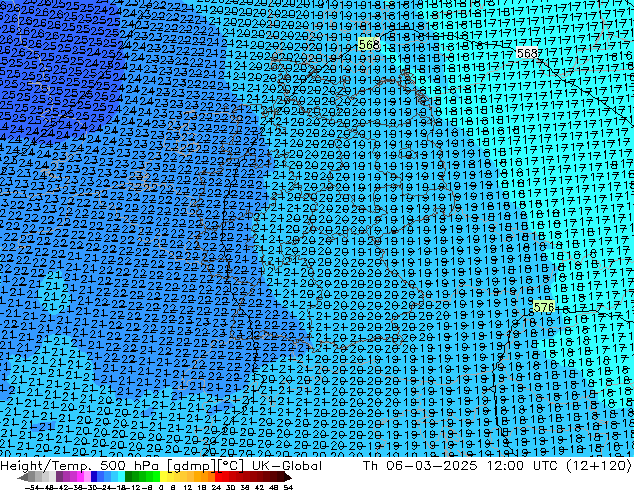
Task: Click the '(12+120)' forecast offset text
Action: coord(598,466)
